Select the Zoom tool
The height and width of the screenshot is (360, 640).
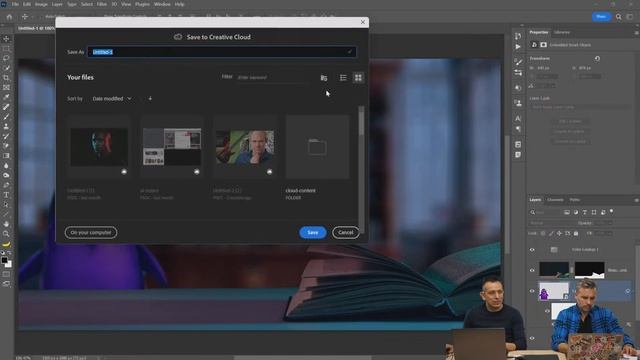[6, 234]
